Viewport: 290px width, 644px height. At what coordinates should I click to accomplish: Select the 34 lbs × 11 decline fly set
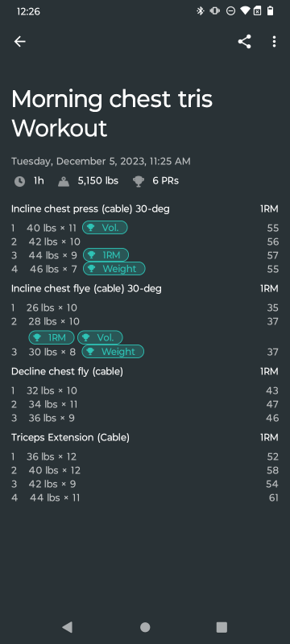coord(145,405)
